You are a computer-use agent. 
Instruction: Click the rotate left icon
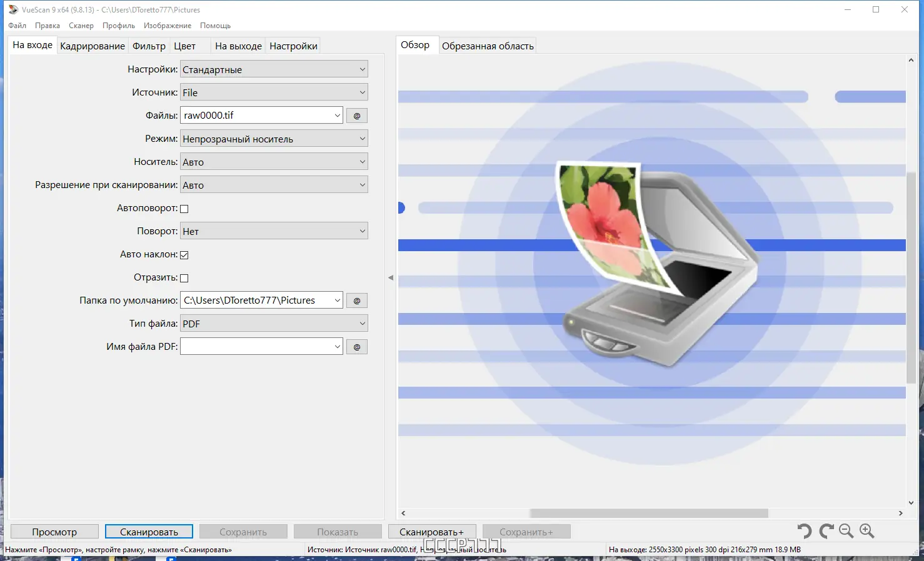coord(805,531)
